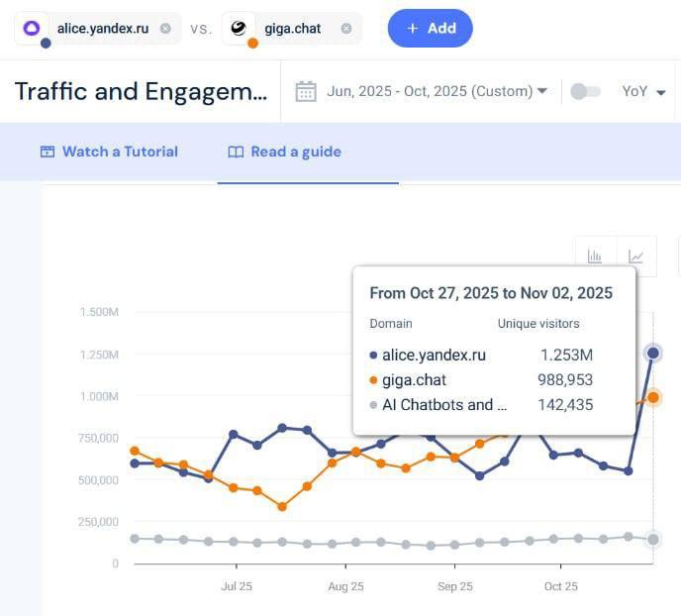Remove giga.chat from the comparison
This screenshot has width=681, height=616.
click(345, 29)
